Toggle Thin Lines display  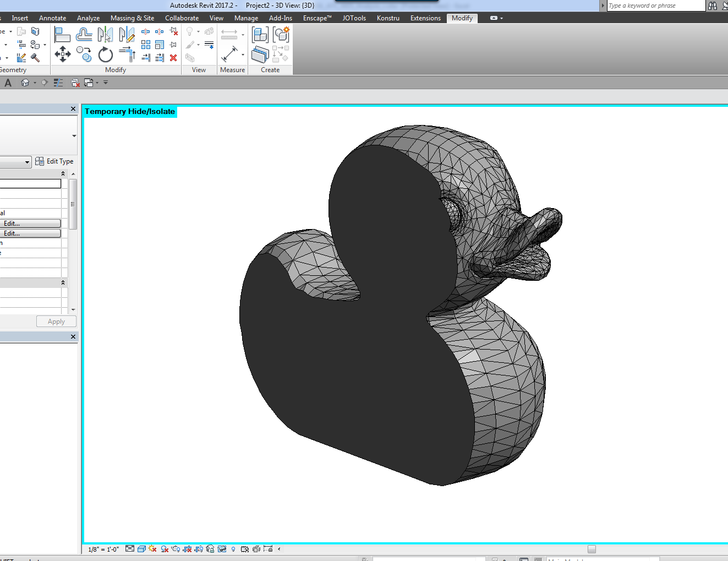[x=58, y=83]
